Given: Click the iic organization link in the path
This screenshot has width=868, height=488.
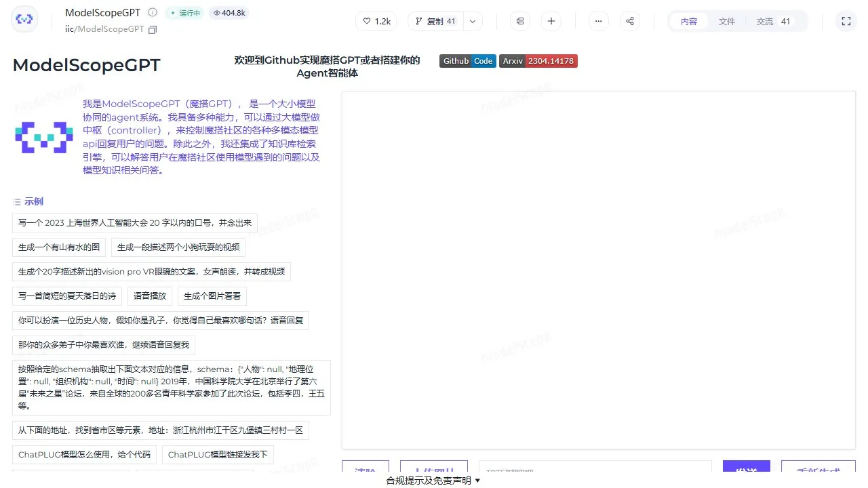Looking at the screenshot, I should [69, 29].
